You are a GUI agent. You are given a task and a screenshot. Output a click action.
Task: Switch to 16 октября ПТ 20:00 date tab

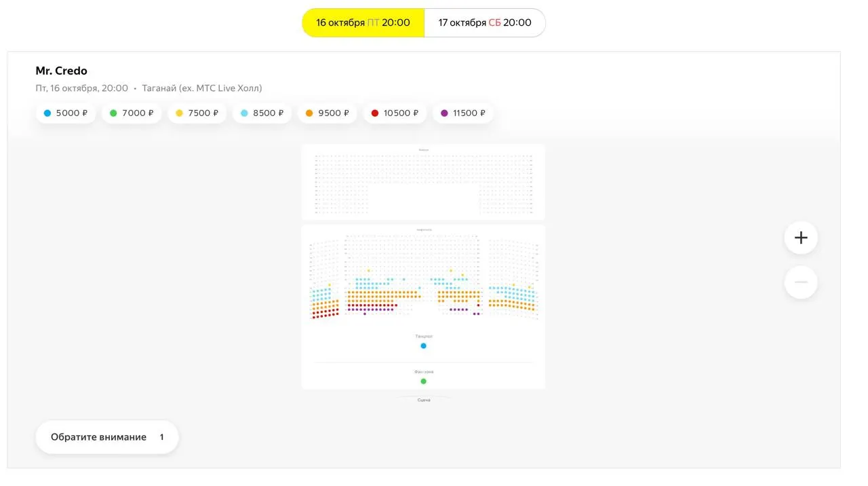[x=363, y=22]
